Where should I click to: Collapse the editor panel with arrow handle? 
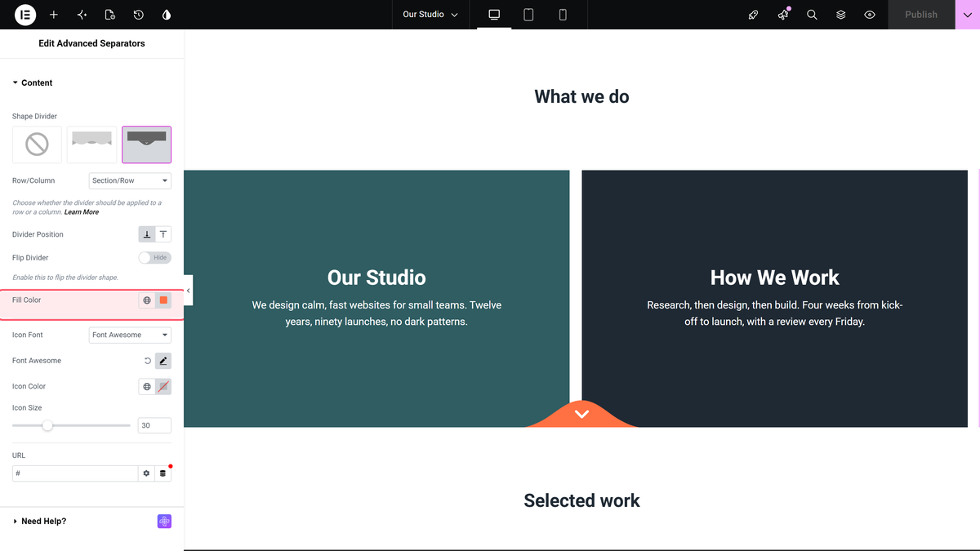188,291
